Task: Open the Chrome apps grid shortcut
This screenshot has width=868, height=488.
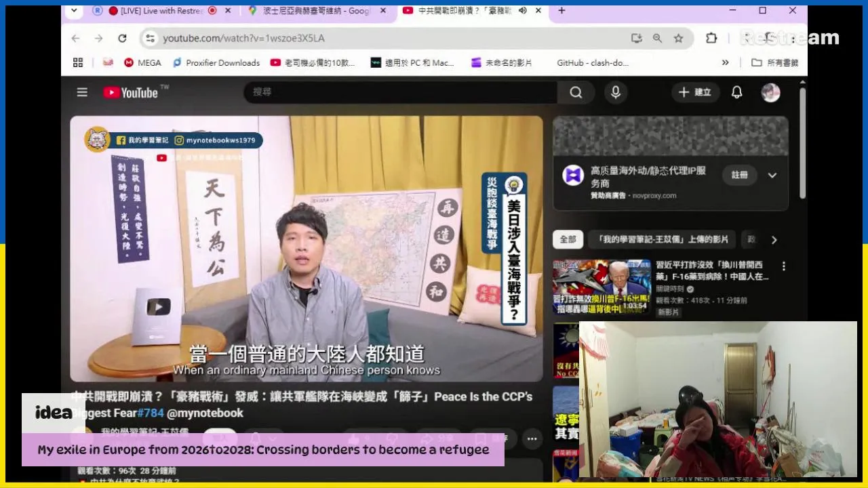Action: [x=78, y=62]
